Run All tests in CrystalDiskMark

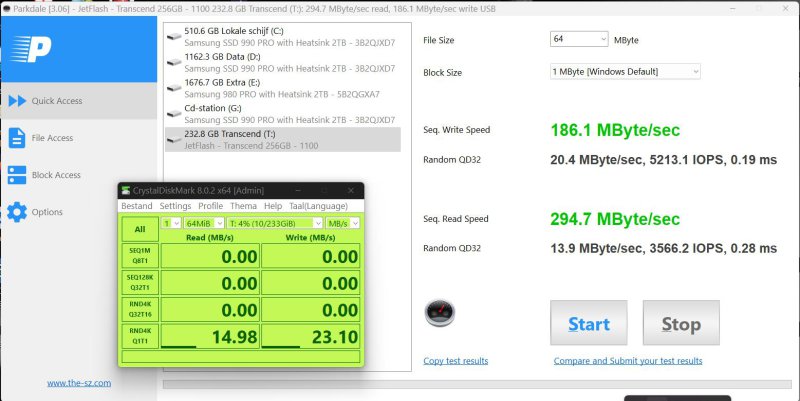coord(140,229)
